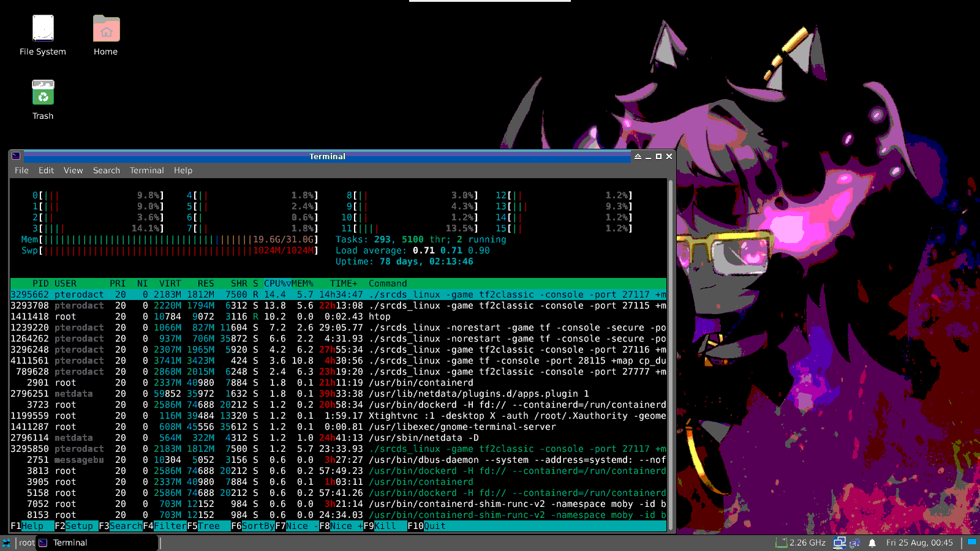The width and height of the screenshot is (980, 551).
Task: Click F3 Search in htop function bar
Action: 121,526
